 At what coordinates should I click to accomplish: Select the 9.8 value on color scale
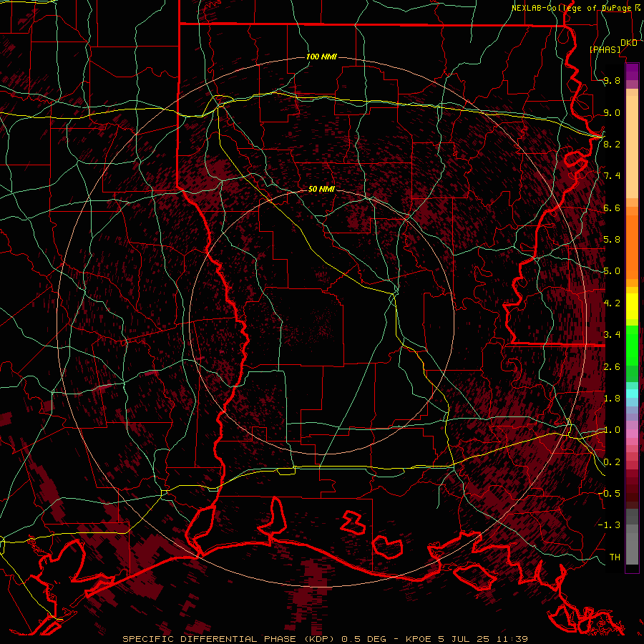click(x=612, y=80)
